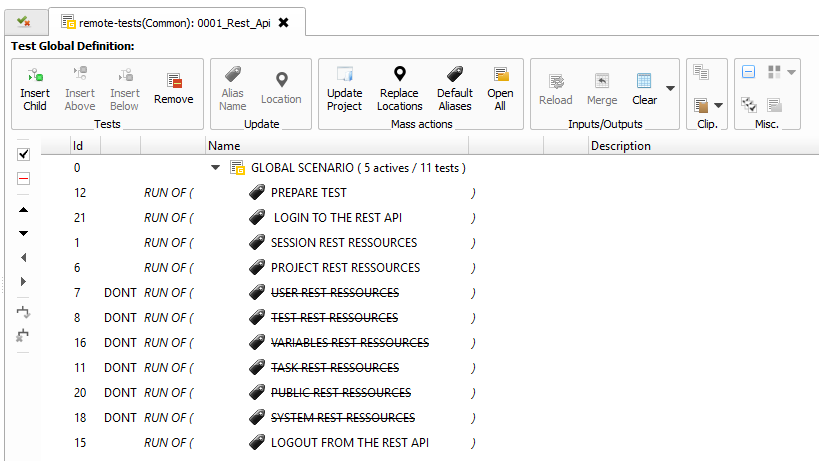Select GLOBAL SCENARIO row
Screen dimensions: 819x461
[x=430, y=168]
